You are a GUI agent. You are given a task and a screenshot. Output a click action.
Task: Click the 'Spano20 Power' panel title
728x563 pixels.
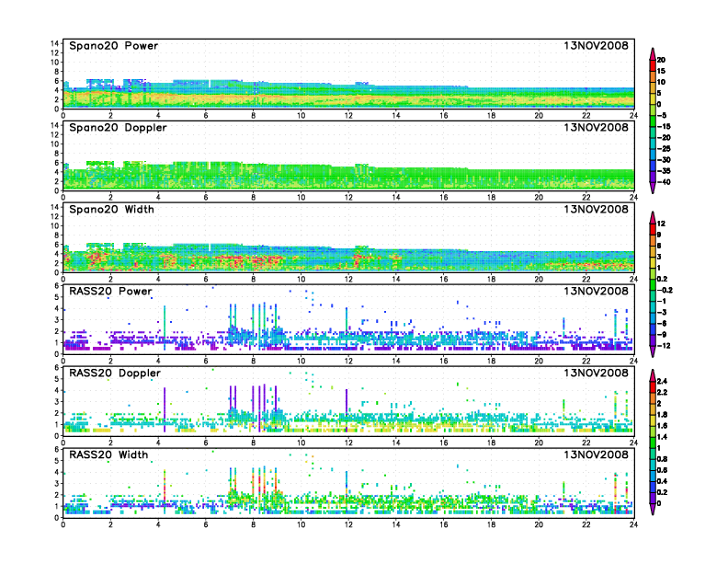[x=113, y=46]
